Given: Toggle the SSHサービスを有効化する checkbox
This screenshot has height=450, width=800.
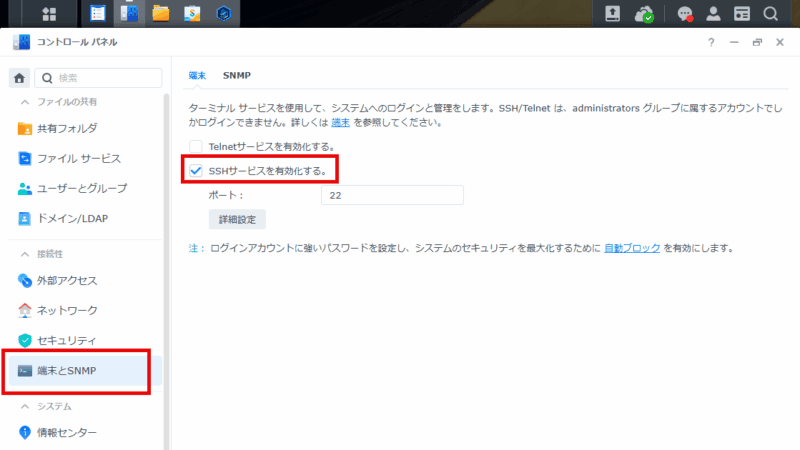Looking at the screenshot, I should (x=196, y=171).
